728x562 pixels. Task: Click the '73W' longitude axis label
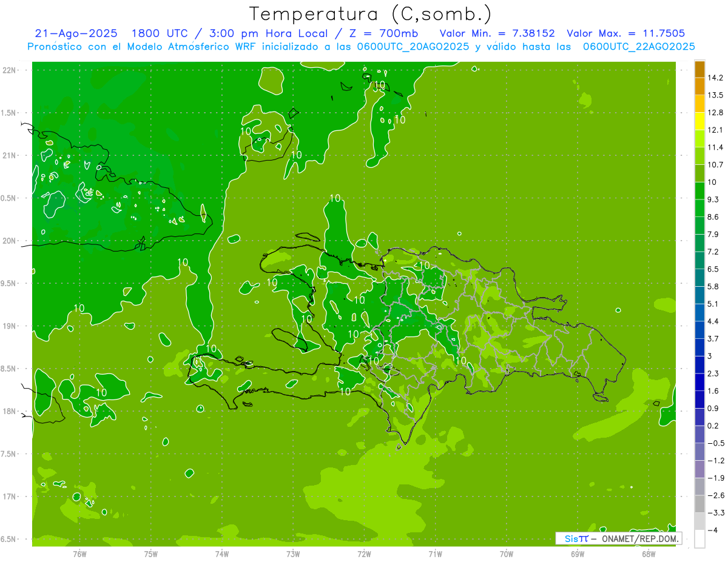pos(293,554)
